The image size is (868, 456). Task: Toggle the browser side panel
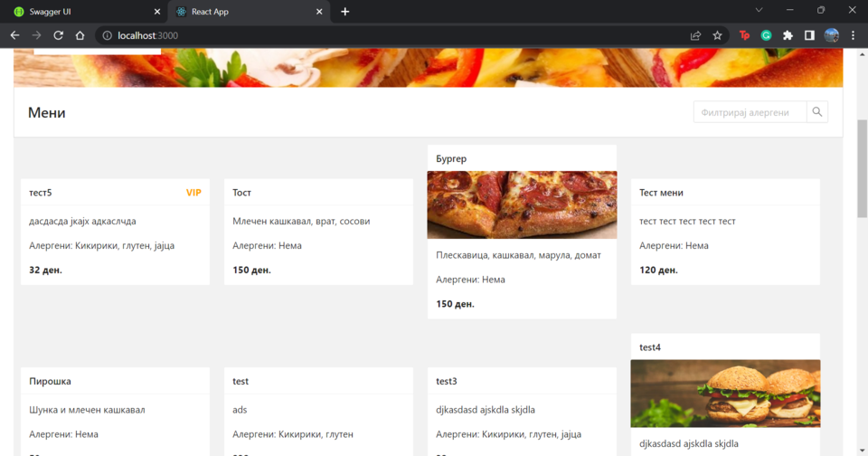tap(809, 35)
